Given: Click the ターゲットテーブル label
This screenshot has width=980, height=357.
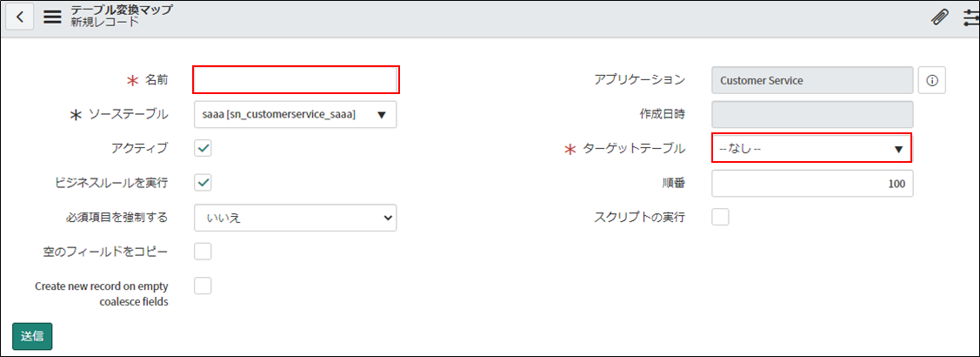Looking at the screenshot, I should point(634,148).
